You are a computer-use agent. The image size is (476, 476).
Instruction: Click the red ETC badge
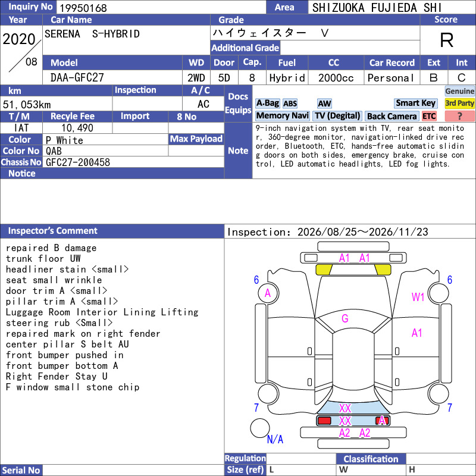pos(429,116)
